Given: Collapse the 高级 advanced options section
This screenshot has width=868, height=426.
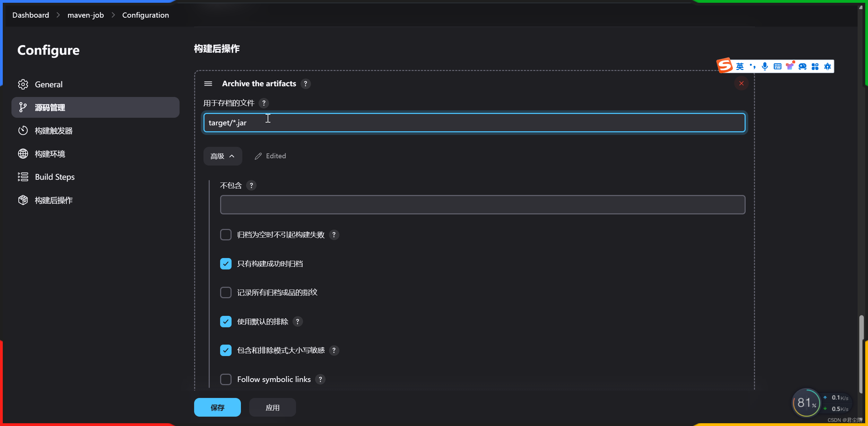Looking at the screenshot, I should (x=223, y=156).
